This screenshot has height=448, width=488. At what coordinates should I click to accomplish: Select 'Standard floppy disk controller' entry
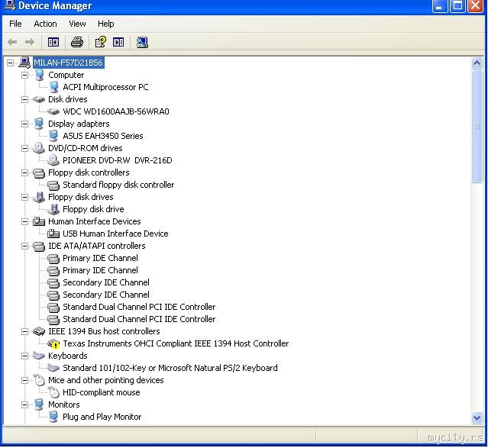coord(118,185)
